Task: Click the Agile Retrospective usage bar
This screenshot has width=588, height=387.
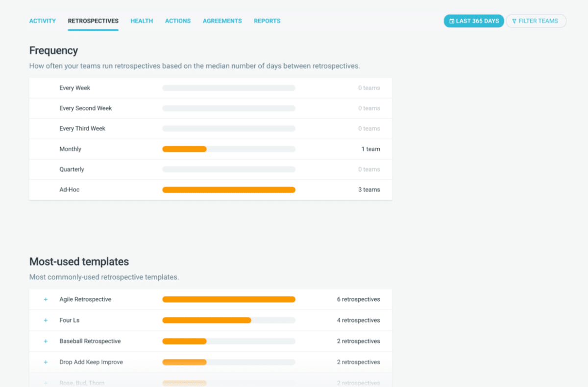Action: (228, 299)
